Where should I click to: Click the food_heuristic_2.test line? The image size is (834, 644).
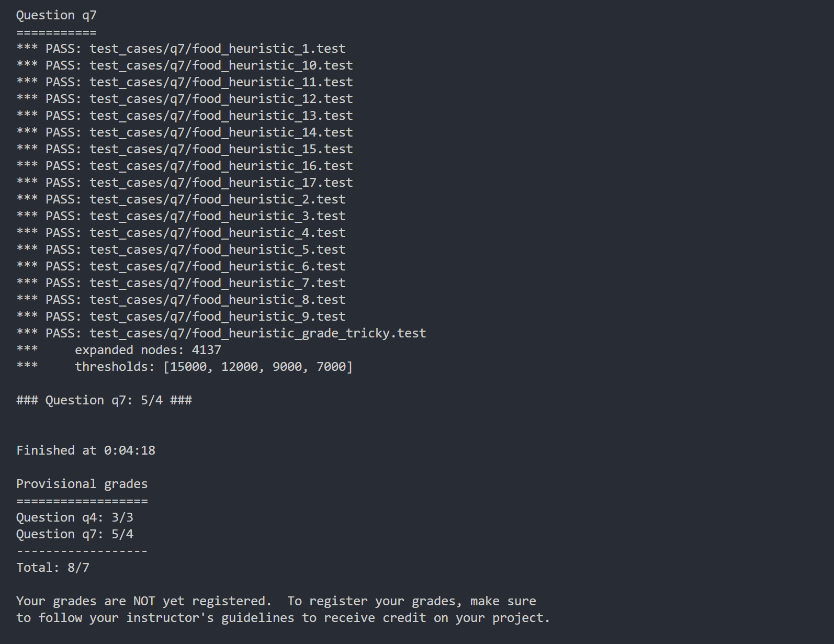point(181,199)
